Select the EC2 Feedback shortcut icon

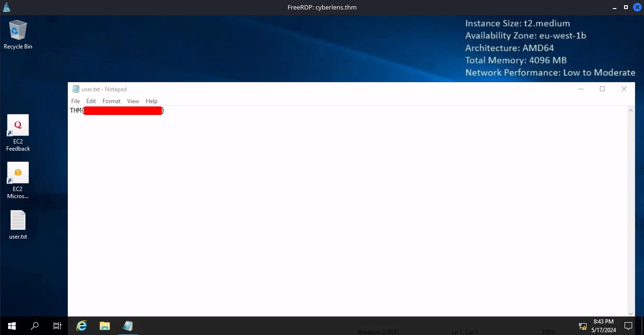[x=18, y=133]
